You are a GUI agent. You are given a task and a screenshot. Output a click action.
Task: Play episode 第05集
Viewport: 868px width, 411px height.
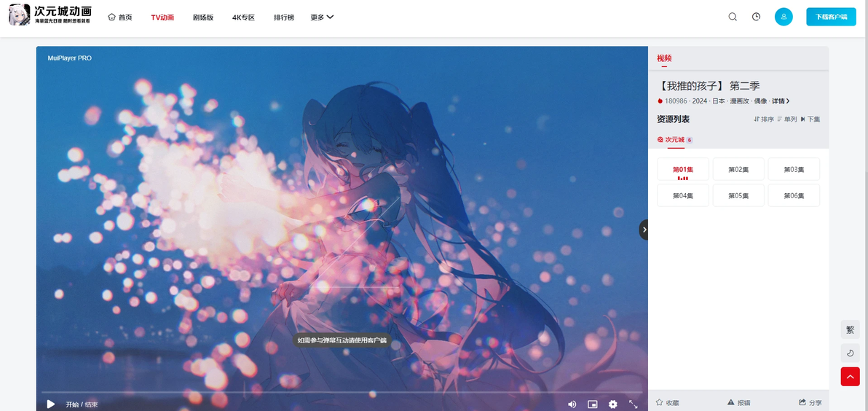tap(738, 195)
